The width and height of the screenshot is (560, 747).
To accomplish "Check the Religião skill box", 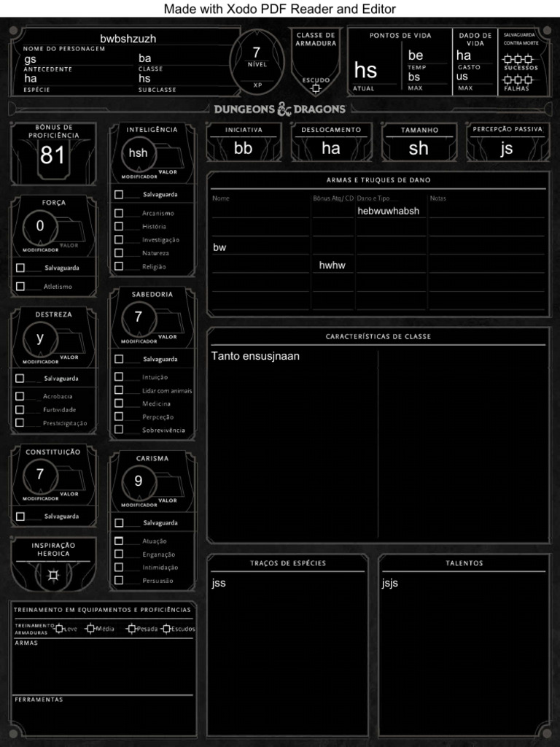I will click(x=119, y=266).
